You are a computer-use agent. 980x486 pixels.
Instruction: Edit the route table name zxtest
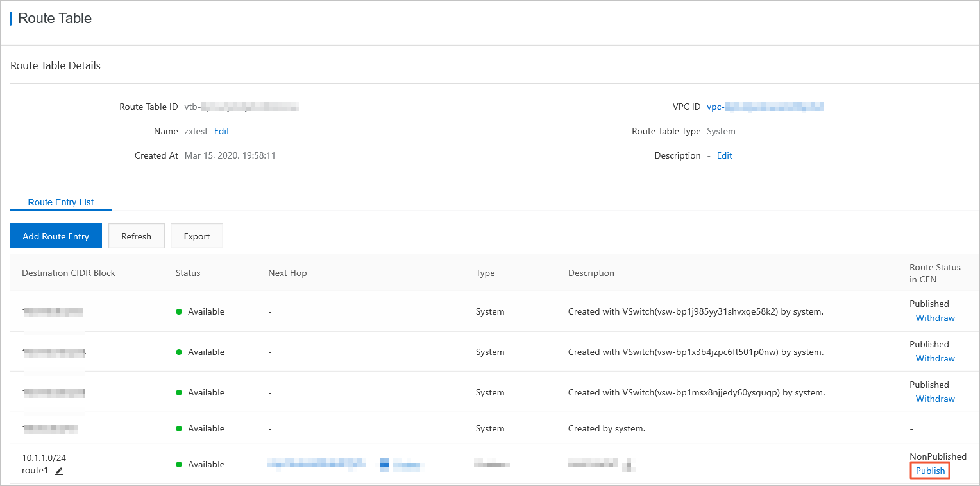(221, 131)
